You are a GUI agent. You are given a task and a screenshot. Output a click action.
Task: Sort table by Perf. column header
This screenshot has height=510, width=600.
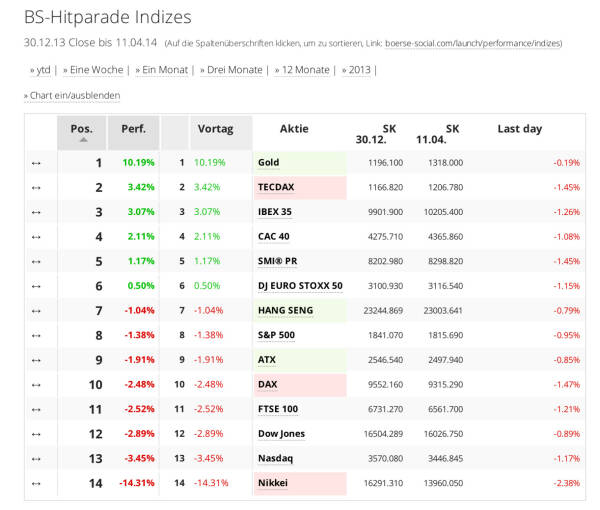point(133,129)
